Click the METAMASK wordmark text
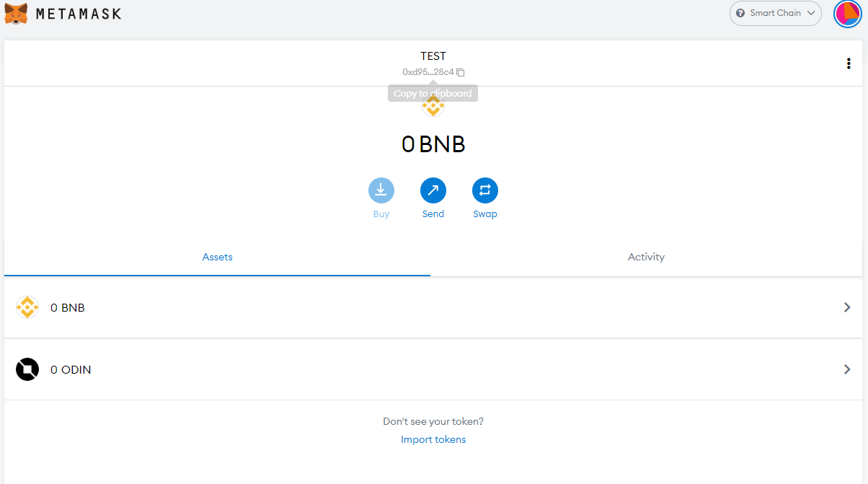Viewport: 868px width, 484px height. coord(79,14)
